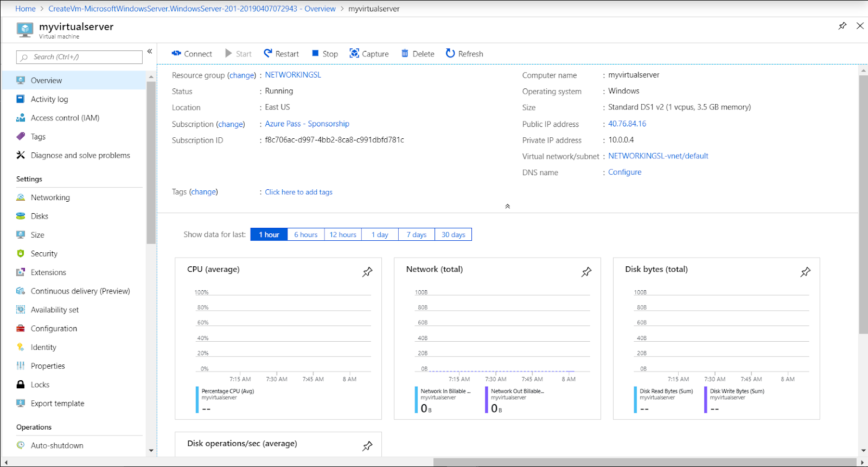
Task: Click sidebar vertical scrollbar
Action: (x=151, y=163)
